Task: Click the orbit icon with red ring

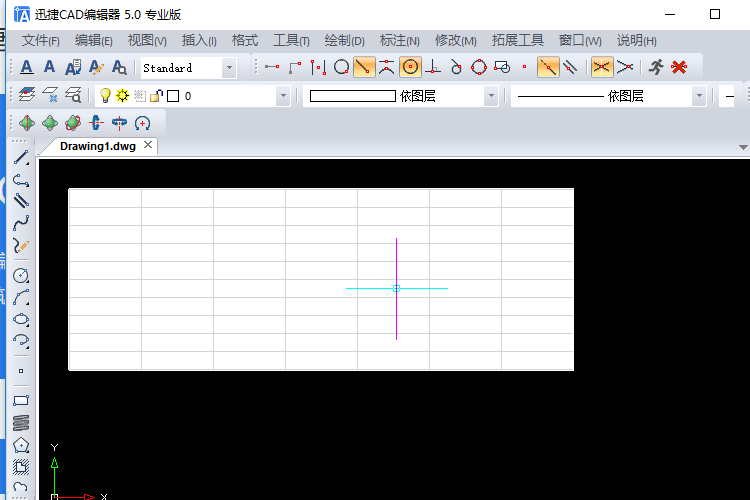Action: click(73, 123)
